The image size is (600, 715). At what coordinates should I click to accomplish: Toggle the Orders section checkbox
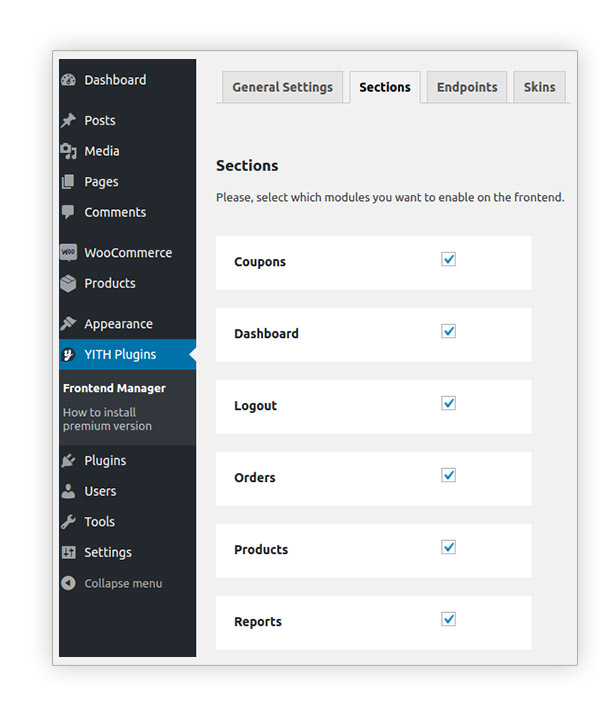448,475
